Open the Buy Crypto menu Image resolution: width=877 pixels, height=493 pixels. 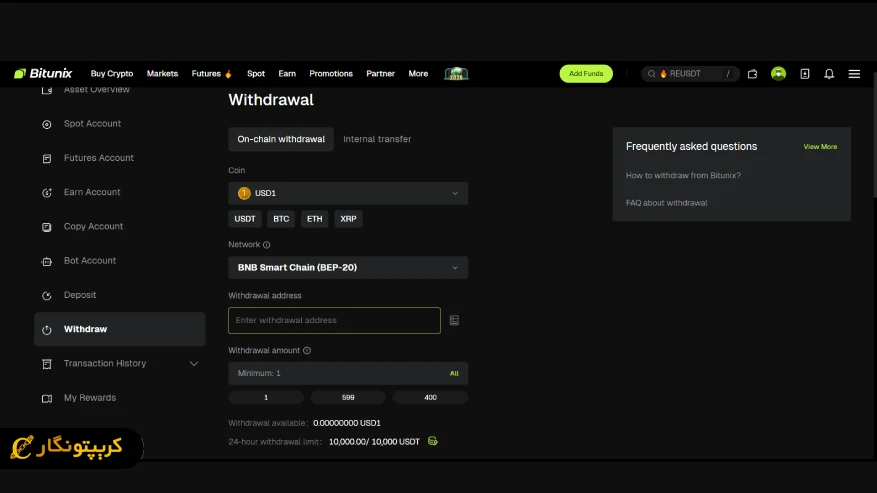[x=112, y=73]
